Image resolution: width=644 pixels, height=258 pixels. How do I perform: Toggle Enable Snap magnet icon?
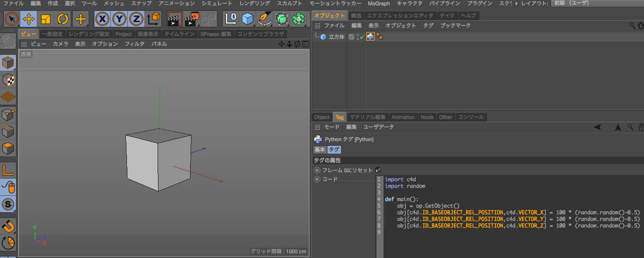[x=8, y=226]
